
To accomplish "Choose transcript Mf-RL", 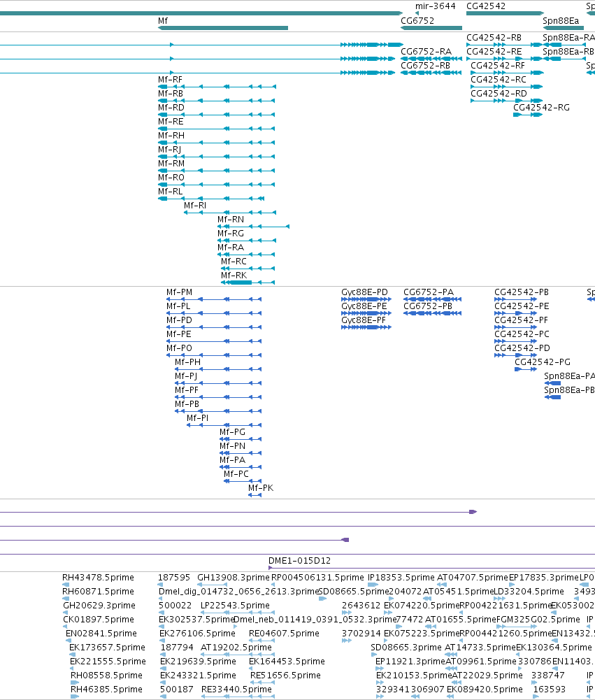I will (x=170, y=192).
